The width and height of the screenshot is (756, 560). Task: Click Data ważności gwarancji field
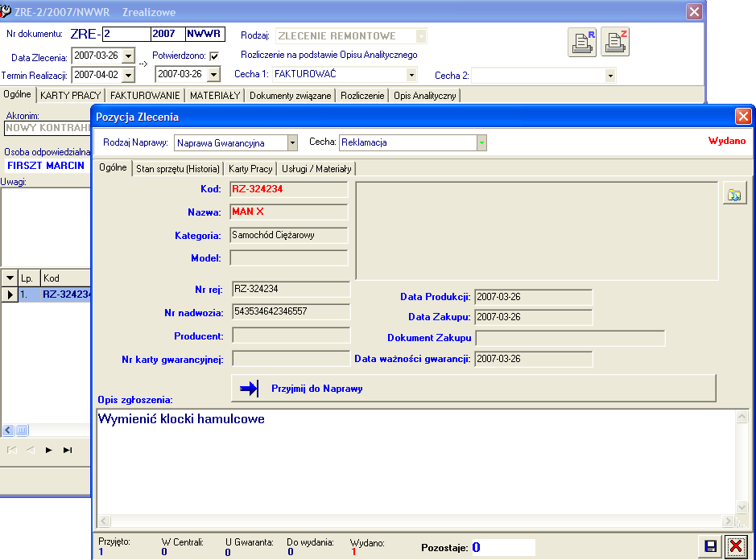(533, 359)
